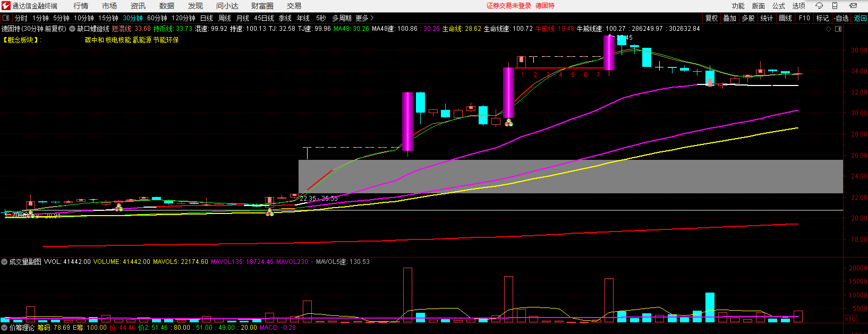Click the 返回 back button
The width and height of the screenshot is (868, 334).
point(860,18)
